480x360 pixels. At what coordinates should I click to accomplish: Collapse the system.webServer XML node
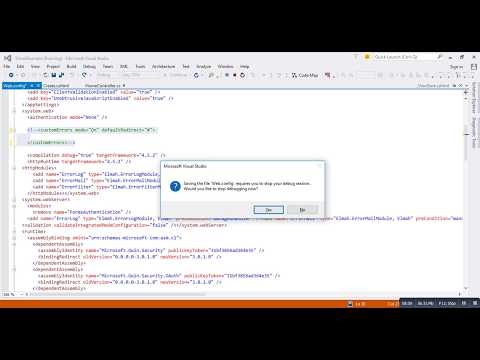(14, 200)
